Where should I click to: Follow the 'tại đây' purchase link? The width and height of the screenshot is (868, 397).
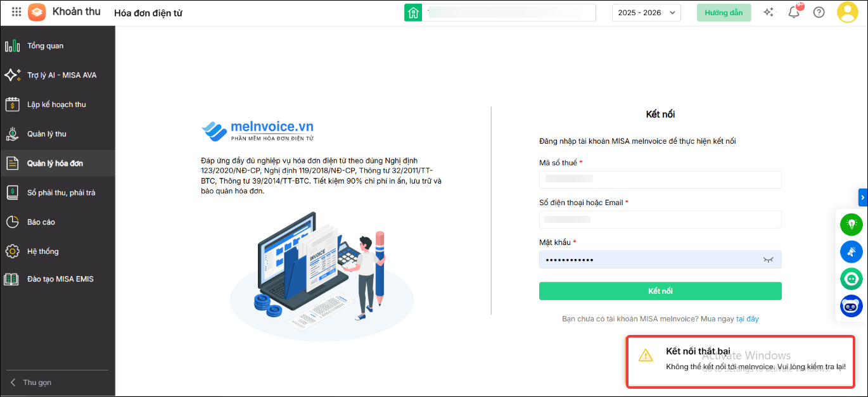[x=748, y=319]
